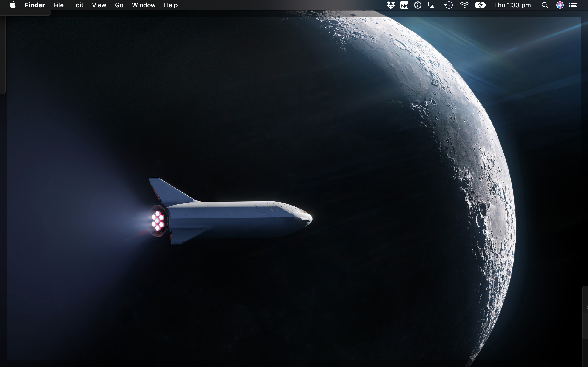Open the Notification Center list icon

click(574, 5)
